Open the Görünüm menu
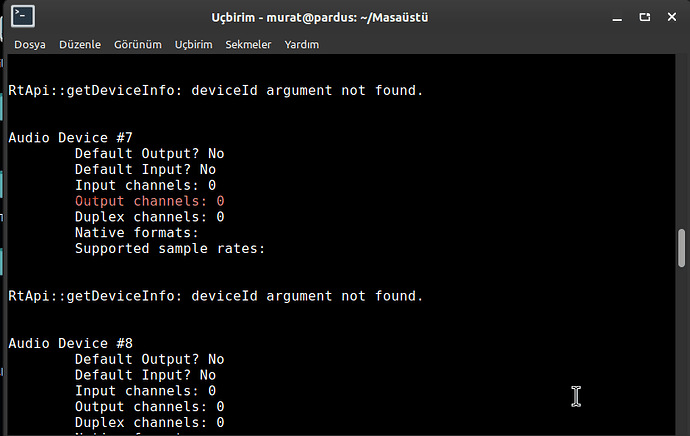The image size is (690, 436). click(137, 45)
